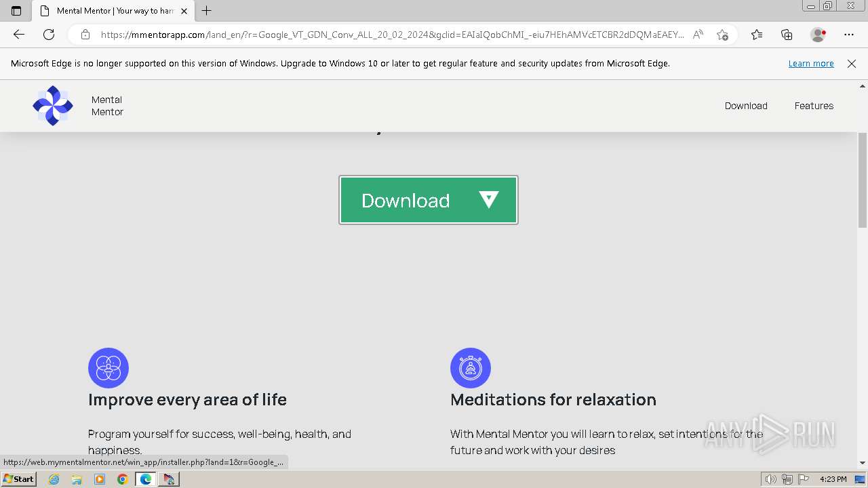The width and height of the screenshot is (868, 488).
Task: Click the scrollbar up arrow
Action: click(x=863, y=86)
